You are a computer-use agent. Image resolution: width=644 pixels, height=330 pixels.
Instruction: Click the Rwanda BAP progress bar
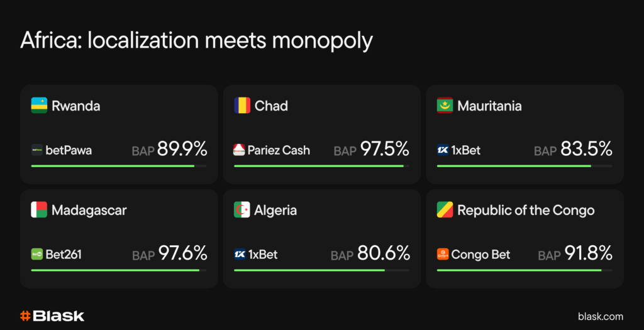click(119, 166)
